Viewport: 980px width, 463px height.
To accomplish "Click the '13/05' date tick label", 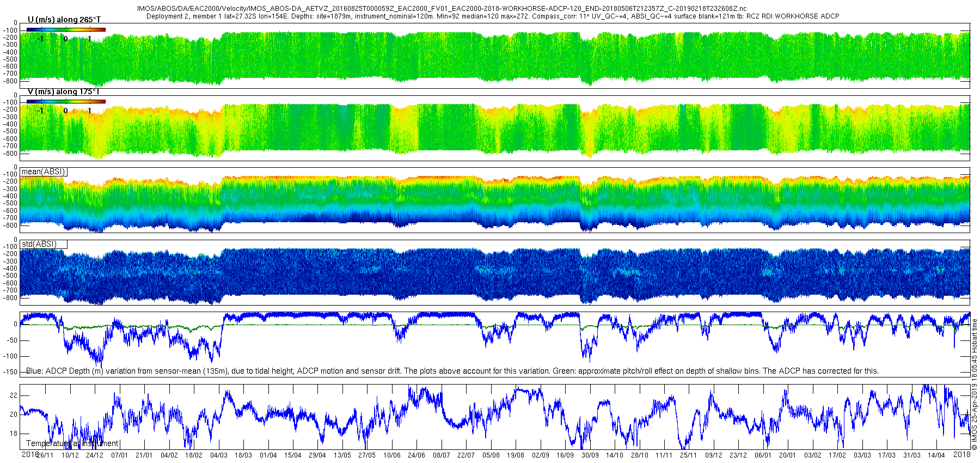I will (x=342, y=455).
